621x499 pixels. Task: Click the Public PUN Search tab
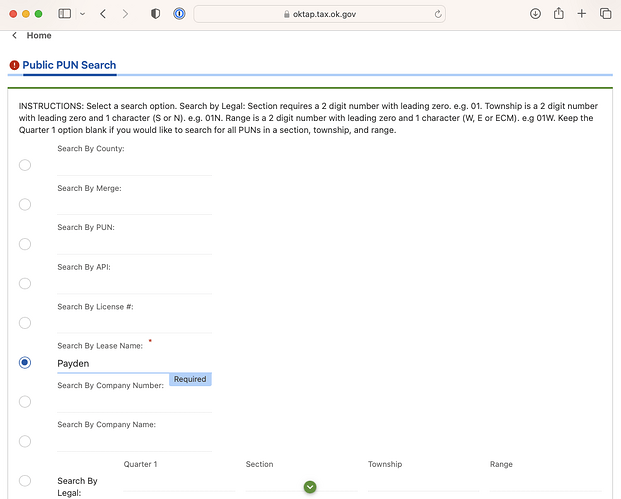click(69, 65)
